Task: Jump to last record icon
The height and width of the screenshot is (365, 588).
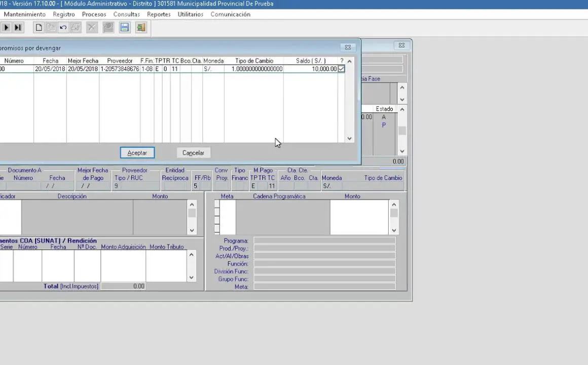Action: point(18,27)
